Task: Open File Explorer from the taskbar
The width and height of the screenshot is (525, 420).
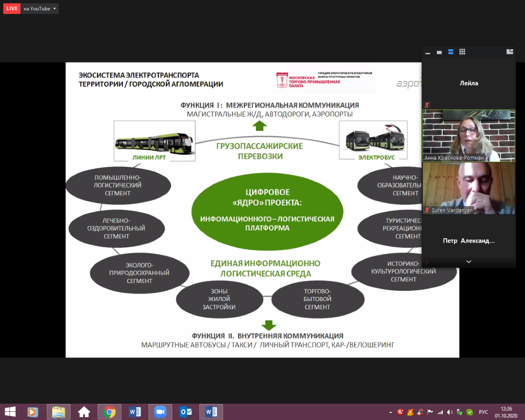Action: 58,412
